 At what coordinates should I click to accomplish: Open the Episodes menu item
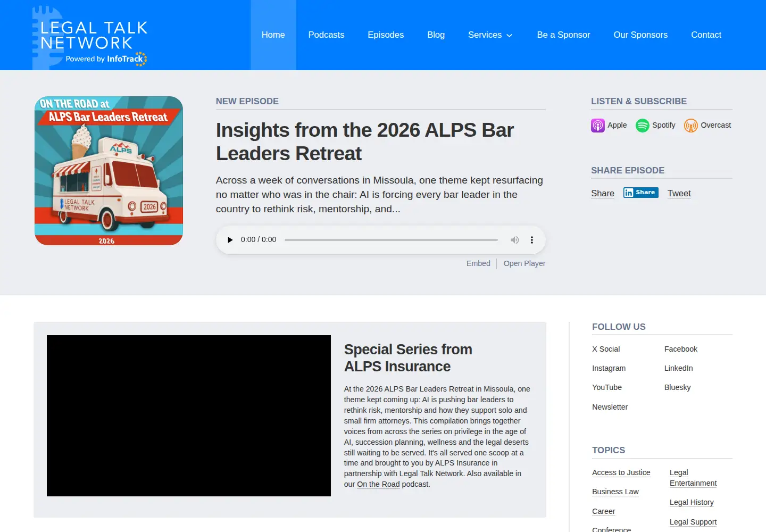point(386,35)
